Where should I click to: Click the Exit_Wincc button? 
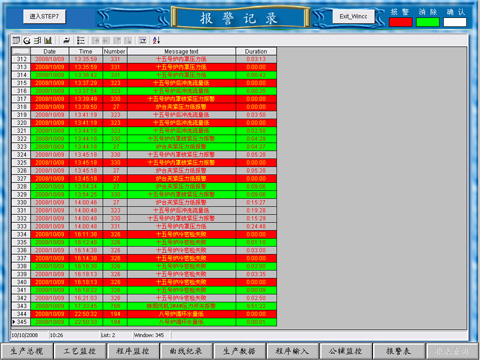353,16
